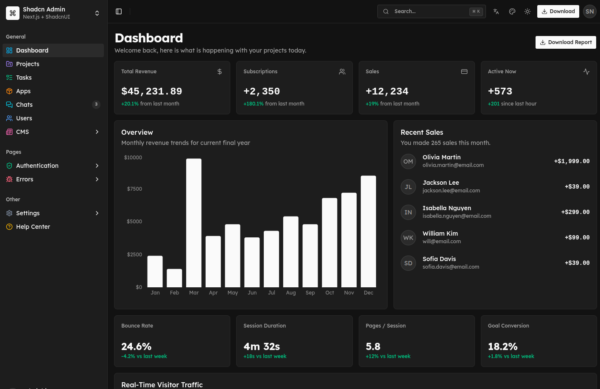Click the CMS sidebar icon
The image size is (600, 389).
(x=9, y=132)
